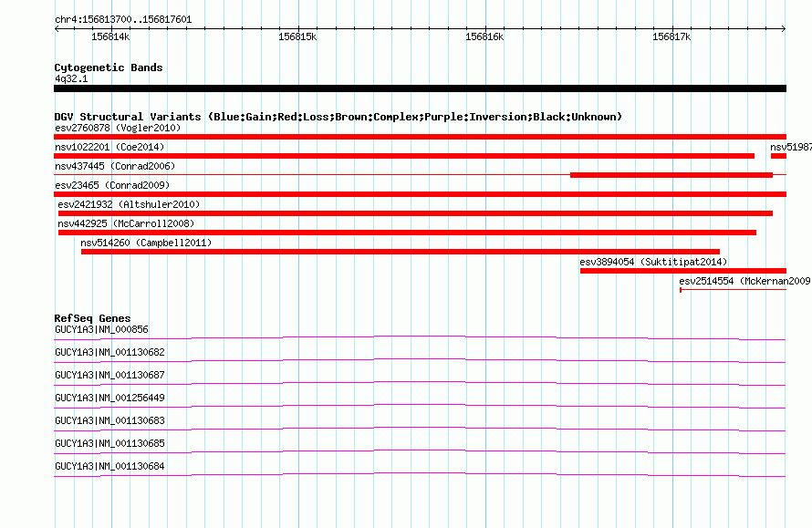812x528 pixels.
Task: Click the GUCY1A3|NM_001256449 transcript label
Action: (109, 398)
